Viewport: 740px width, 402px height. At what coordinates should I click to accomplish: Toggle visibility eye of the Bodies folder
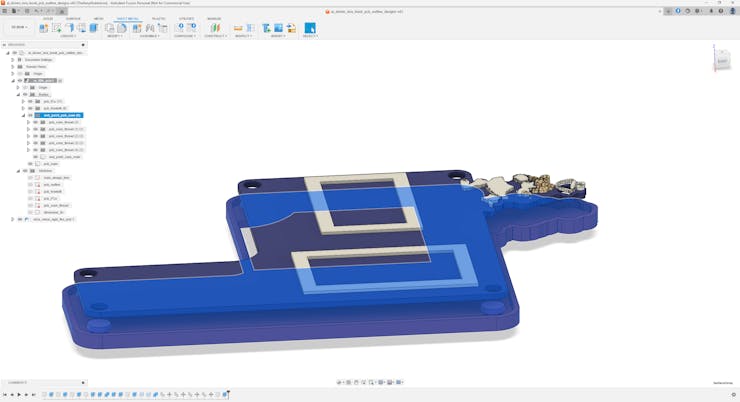click(24, 94)
